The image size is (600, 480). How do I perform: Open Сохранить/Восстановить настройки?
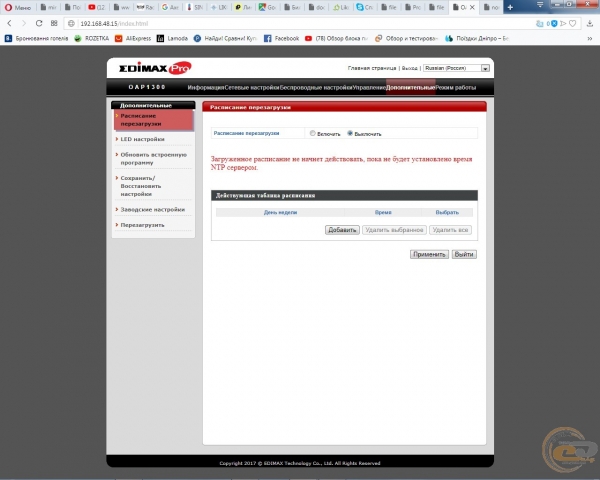coord(140,186)
